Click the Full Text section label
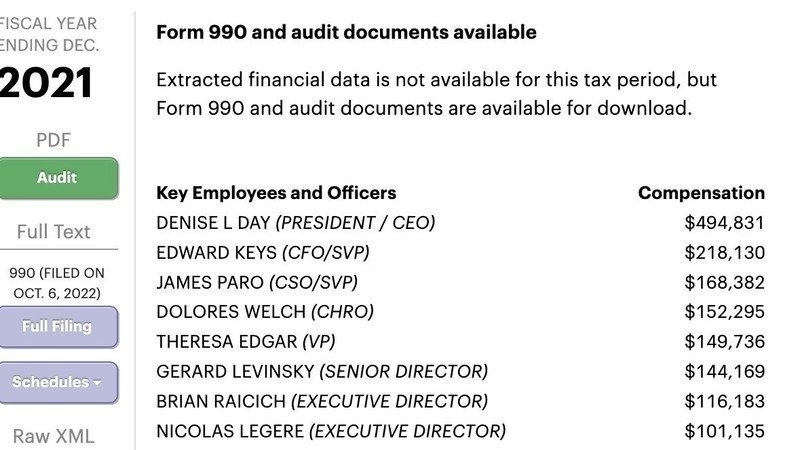 53,232
